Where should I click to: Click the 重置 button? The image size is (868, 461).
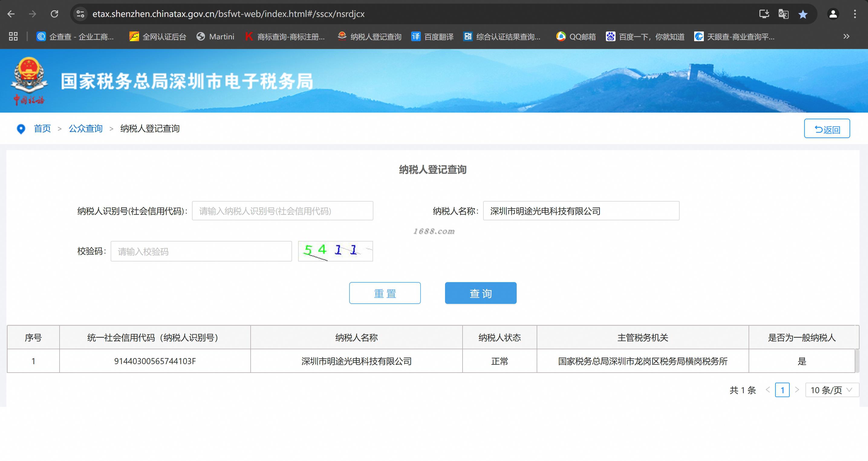385,293
